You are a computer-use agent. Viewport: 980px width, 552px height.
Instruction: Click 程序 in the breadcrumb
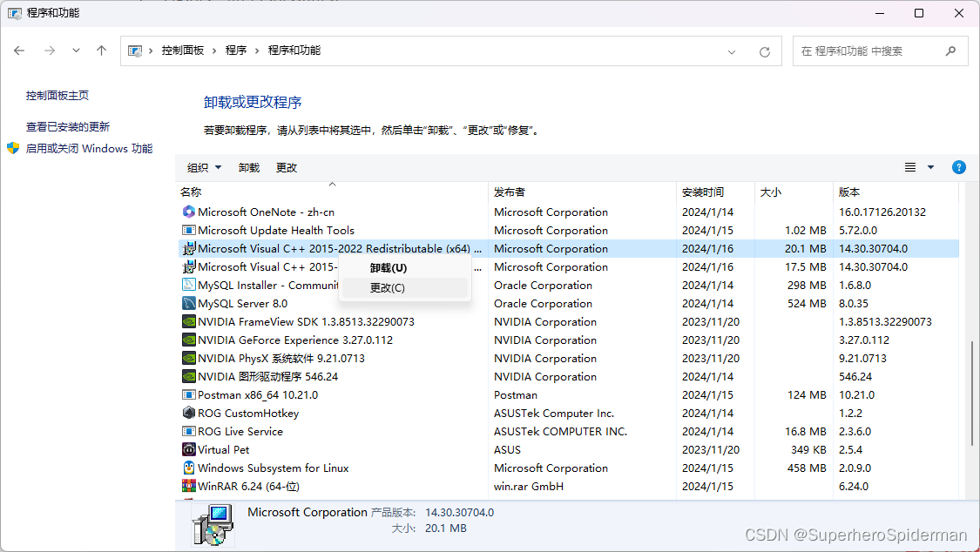click(235, 50)
